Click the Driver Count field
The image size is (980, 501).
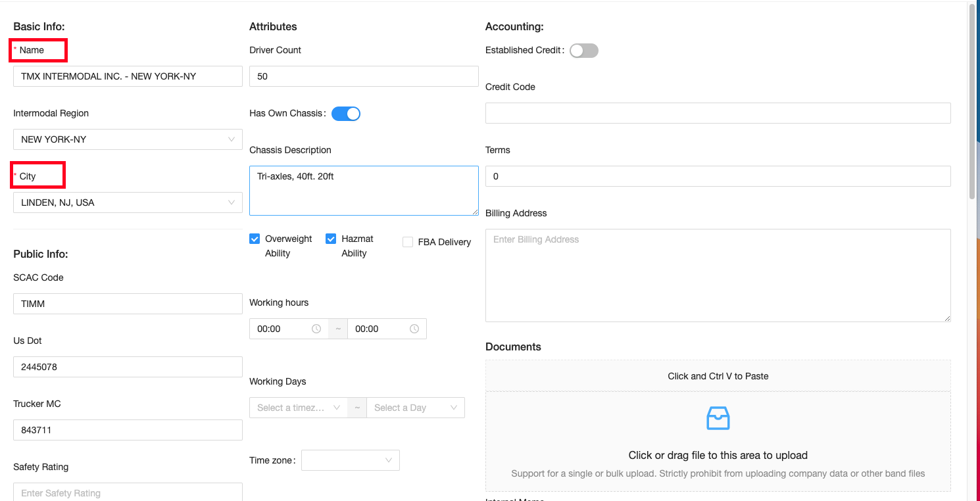click(363, 76)
